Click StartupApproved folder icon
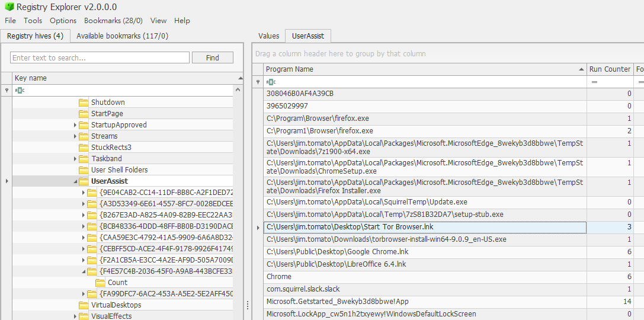 84,125
